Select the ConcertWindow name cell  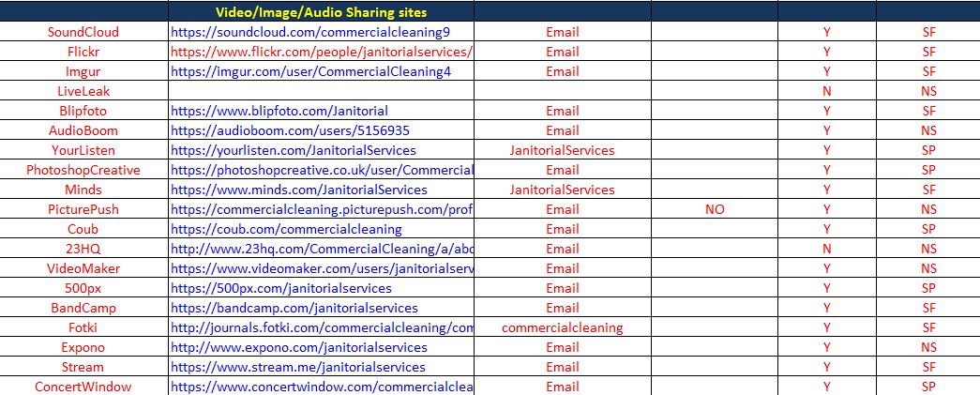point(83,387)
